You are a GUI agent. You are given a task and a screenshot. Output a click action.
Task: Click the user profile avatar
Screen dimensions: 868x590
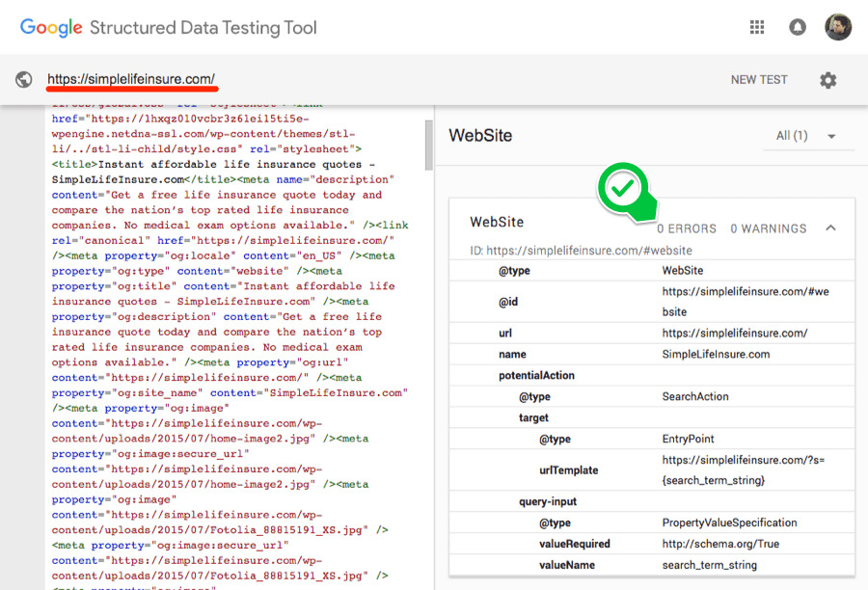[x=837, y=27]
